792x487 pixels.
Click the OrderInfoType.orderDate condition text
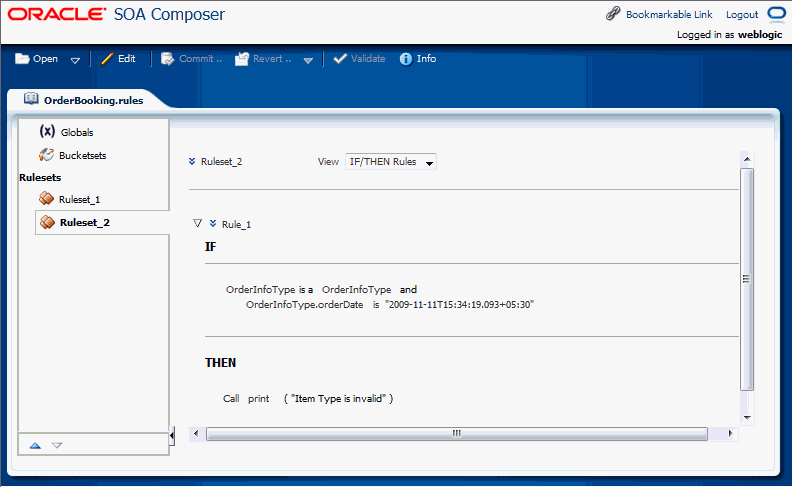click(305, 305)
